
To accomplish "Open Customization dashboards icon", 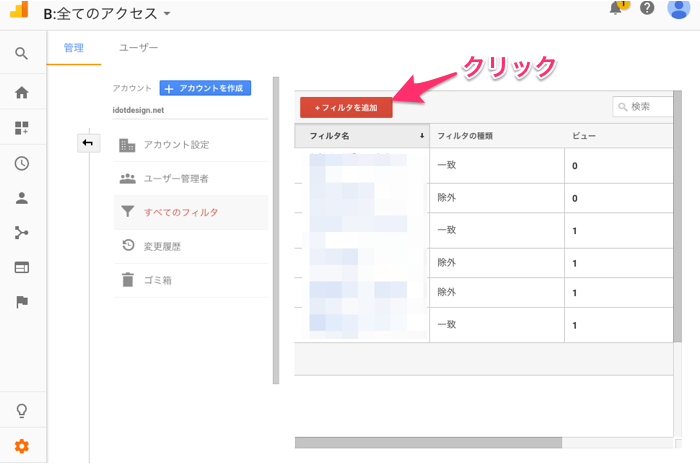I will point(22,128).
